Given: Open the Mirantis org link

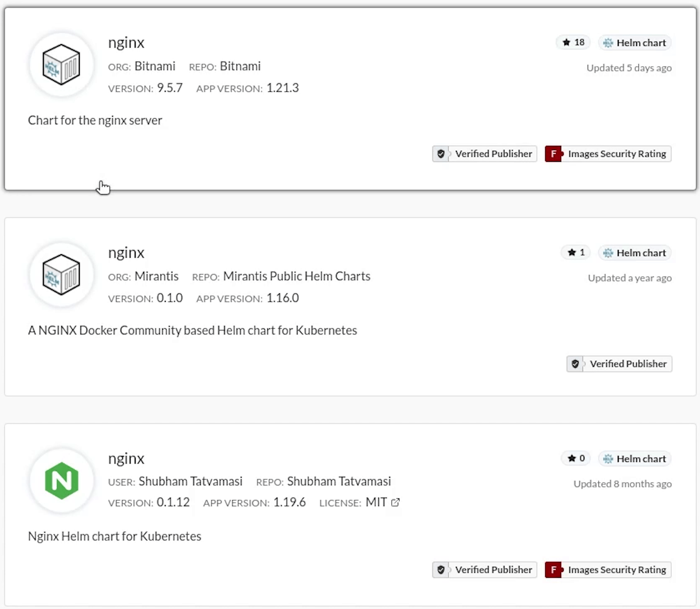Looking at the screenshot, I should point(156,276).
